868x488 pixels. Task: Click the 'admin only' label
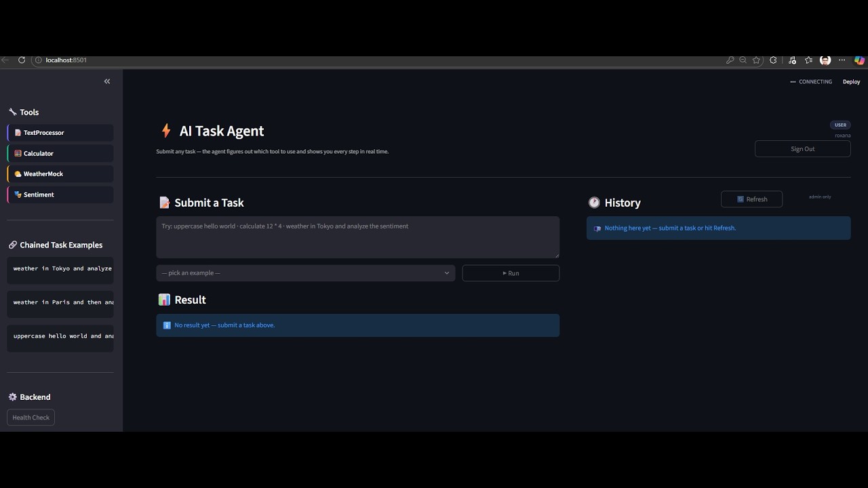click(x=820, y=197)
